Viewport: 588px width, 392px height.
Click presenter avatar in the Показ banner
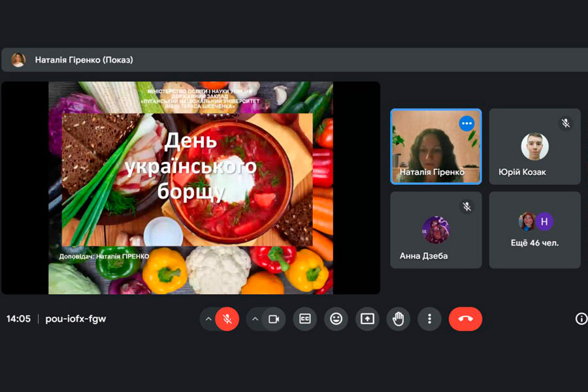pyautogui.click(x=18, y=59)
